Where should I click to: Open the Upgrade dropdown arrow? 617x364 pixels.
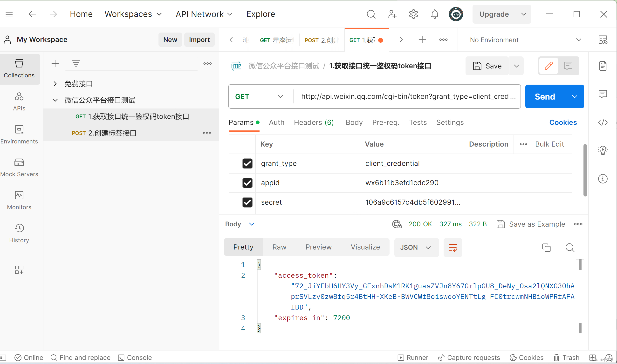(x=523, y=14)
